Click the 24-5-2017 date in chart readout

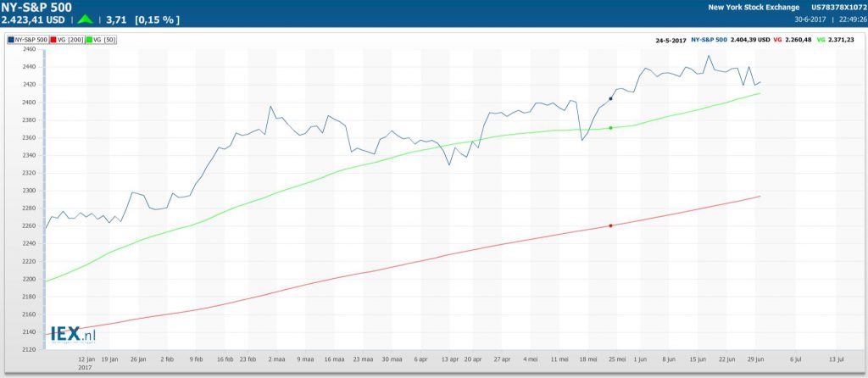coord(670,39)
